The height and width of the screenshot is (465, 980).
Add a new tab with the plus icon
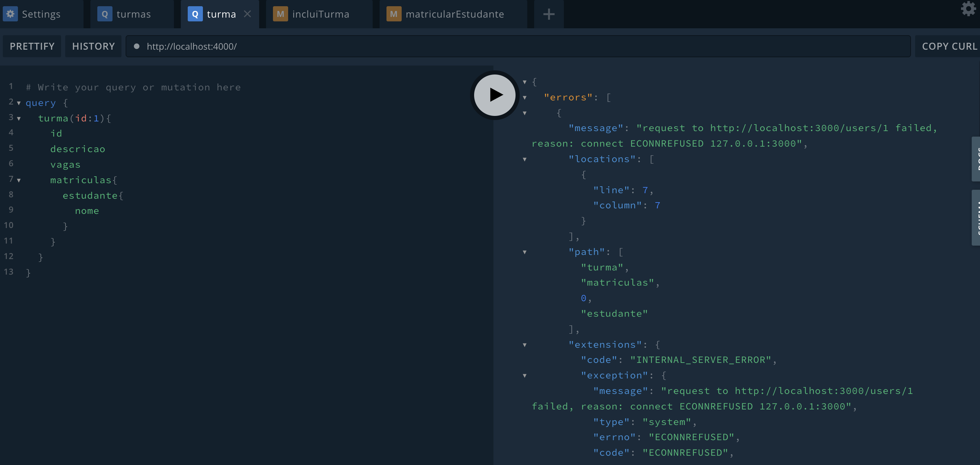[x=549, y=14]
